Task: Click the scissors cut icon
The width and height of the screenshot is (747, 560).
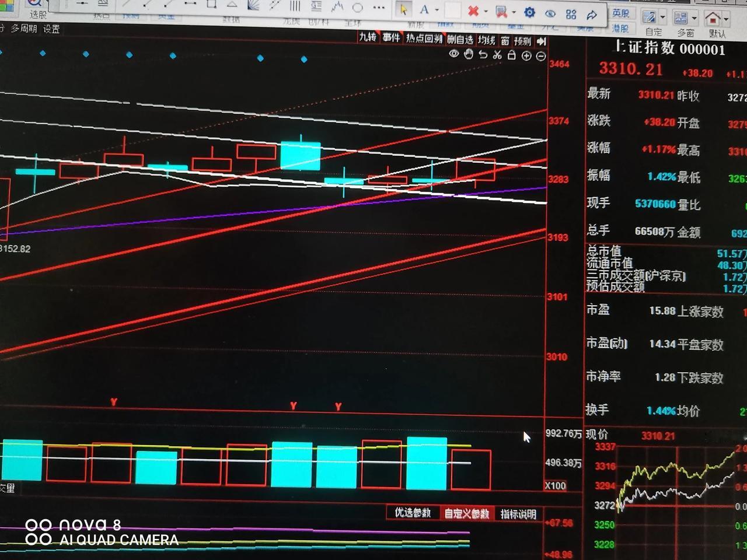Action: tap(497, 55)
